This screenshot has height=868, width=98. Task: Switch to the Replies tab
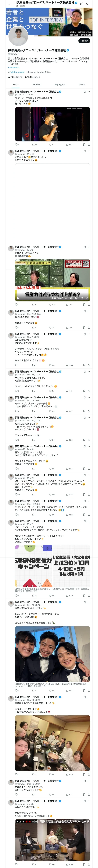(36, 85)
